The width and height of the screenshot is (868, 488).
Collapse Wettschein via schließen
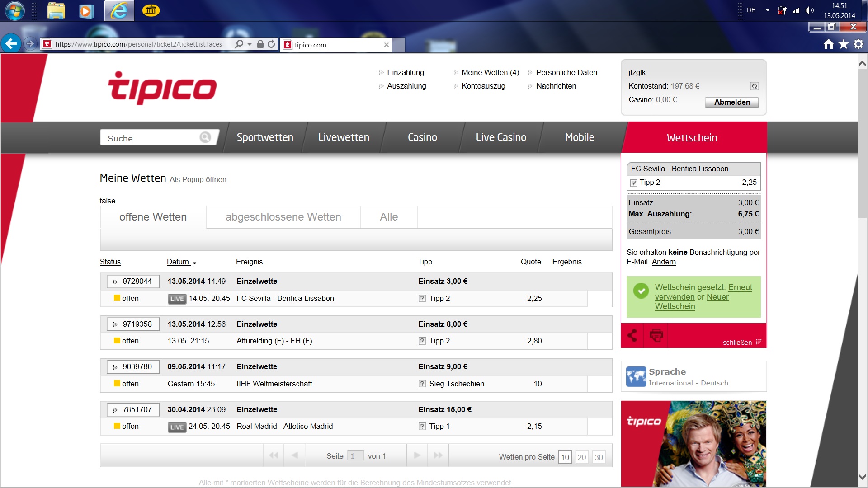pyautogui.click(x=742, y=342)
